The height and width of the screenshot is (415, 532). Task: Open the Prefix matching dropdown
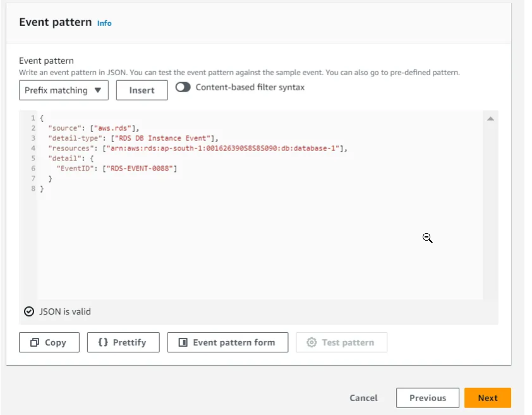click(63, 90)
